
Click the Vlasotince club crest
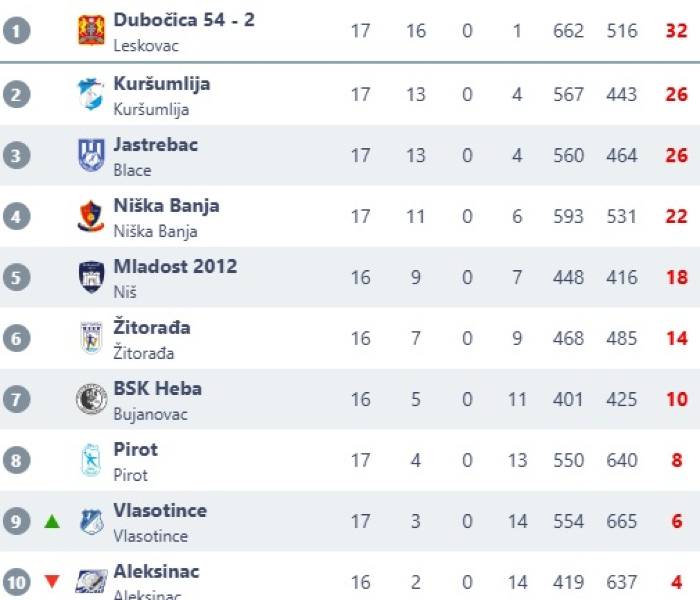pyautogui.click(x=91, y=521)
